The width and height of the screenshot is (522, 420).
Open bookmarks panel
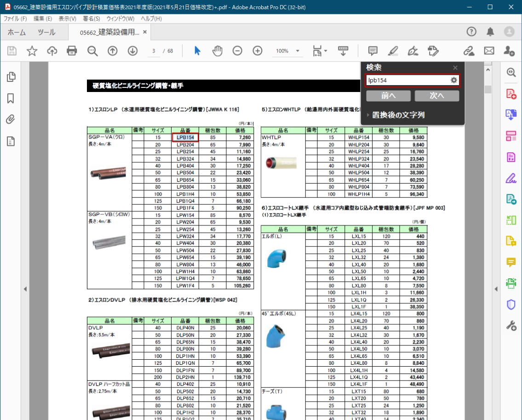click(11, 98)
